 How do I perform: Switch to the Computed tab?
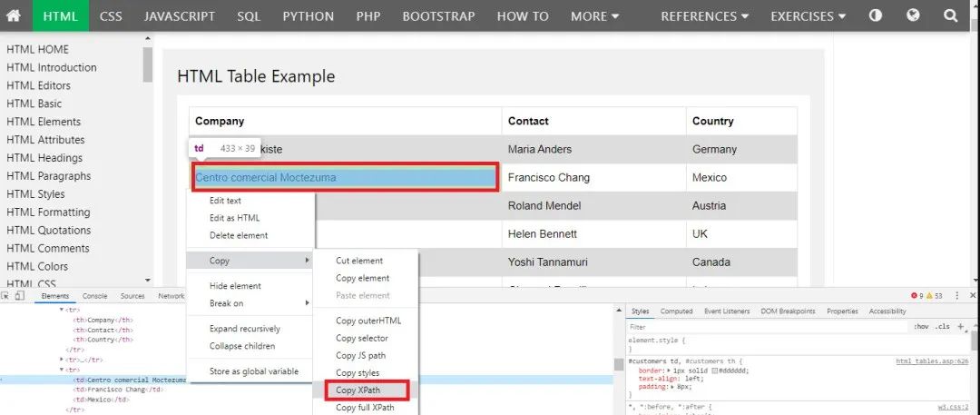click(x=676, y=311)
